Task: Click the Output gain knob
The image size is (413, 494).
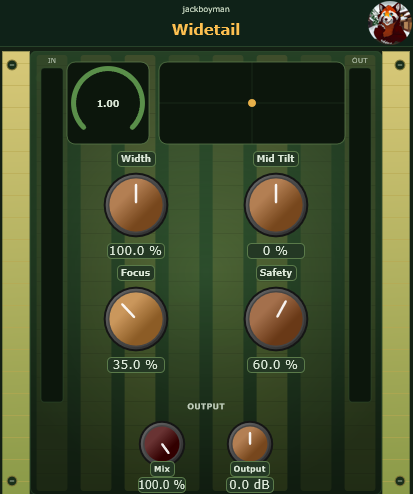Action: click(250, 444)
